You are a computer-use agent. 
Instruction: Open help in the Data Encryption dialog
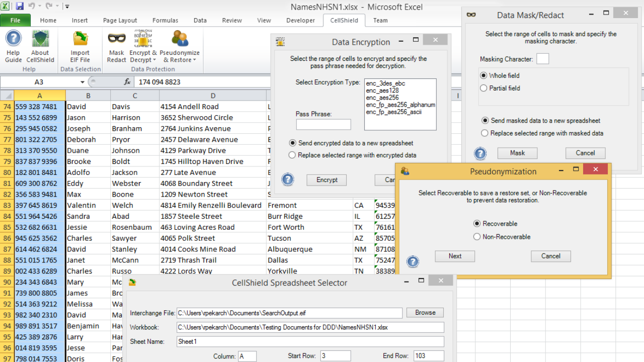pos(288,179)
